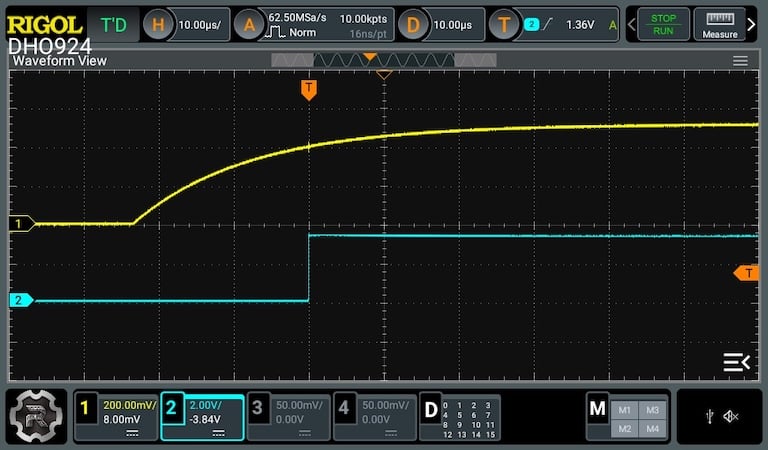Click the STOP RUN button
This screenshot has height=450, width=768.
[x=663, y=24]
